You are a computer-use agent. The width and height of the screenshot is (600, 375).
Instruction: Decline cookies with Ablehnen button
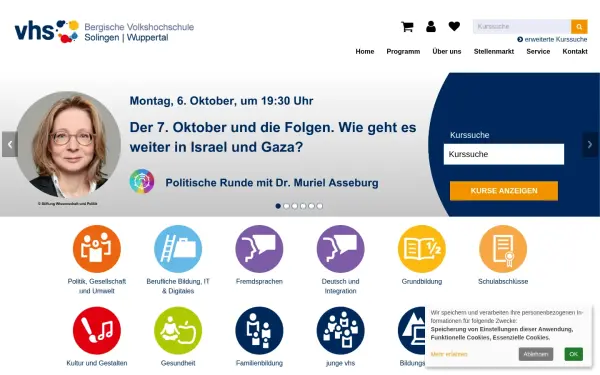[x=536, y=354]
